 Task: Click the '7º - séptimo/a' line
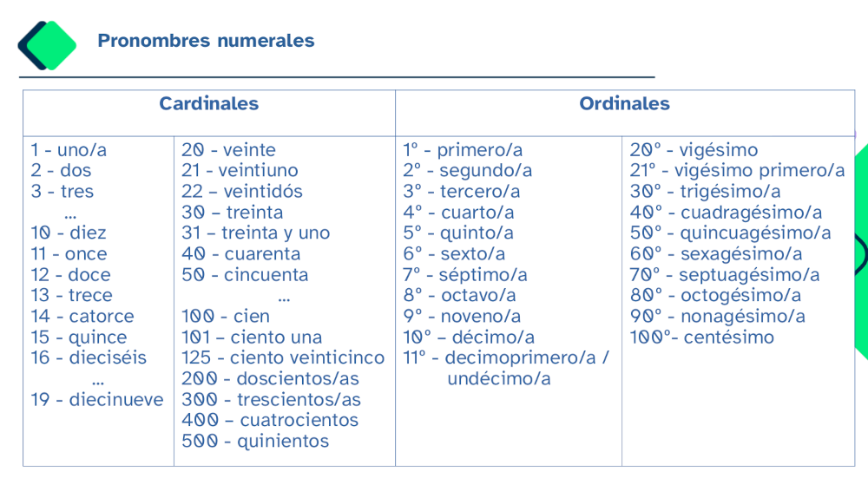click(x=465, y=275)
